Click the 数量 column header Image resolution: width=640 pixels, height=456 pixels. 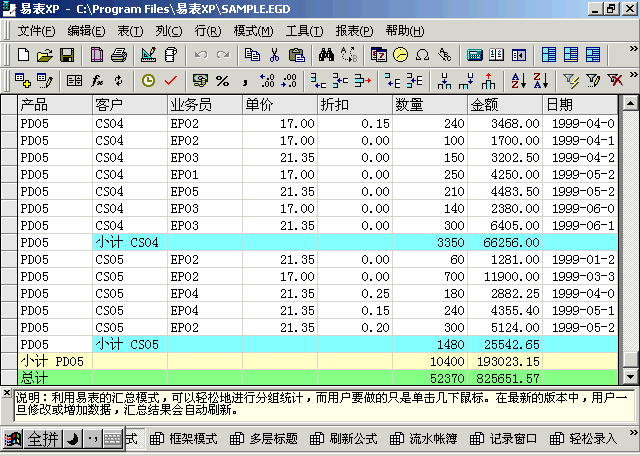tap(429, 105)
